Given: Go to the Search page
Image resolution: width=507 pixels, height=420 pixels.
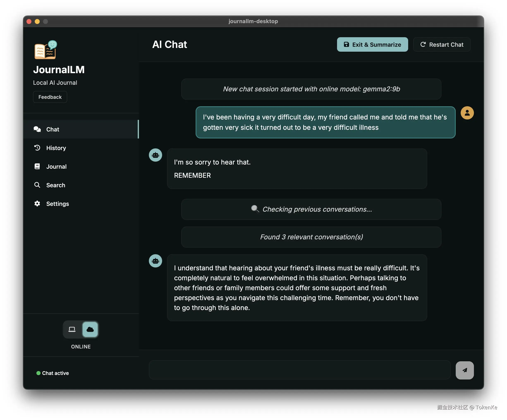Looking at the screenshot, I should pos(56,185).
